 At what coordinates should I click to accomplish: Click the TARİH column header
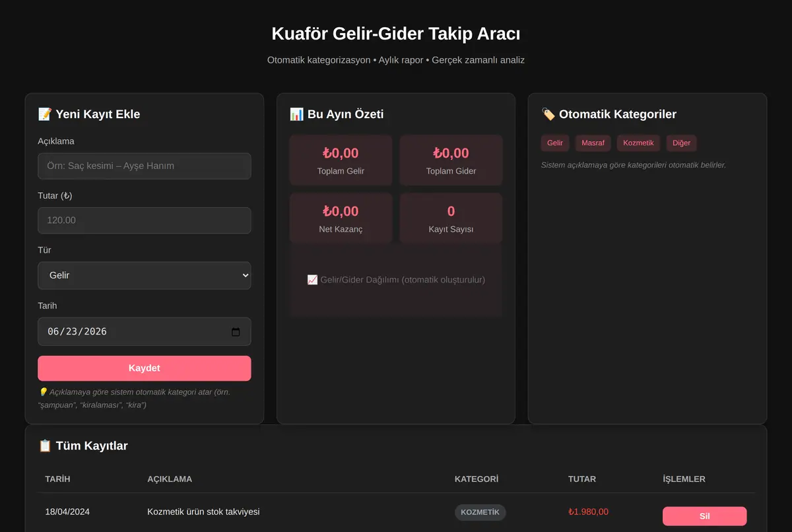(57, 479)
